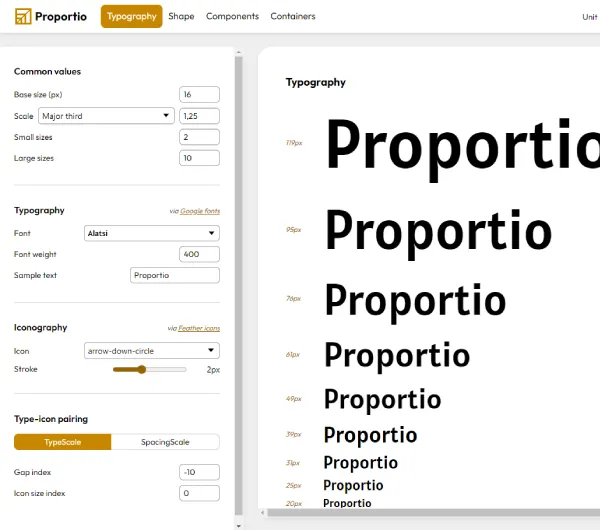
Task: Click the Type-icon pairing heading
Action: 51,419
